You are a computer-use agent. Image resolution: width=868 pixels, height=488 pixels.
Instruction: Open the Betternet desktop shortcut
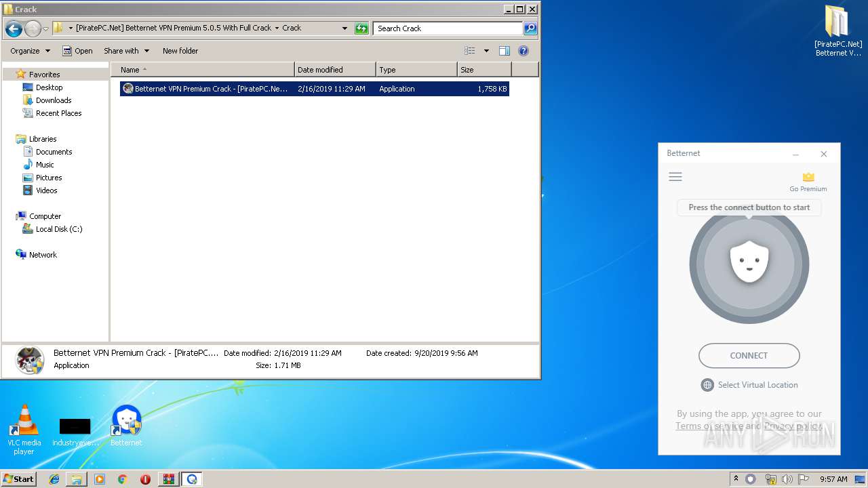pos(126,426)
